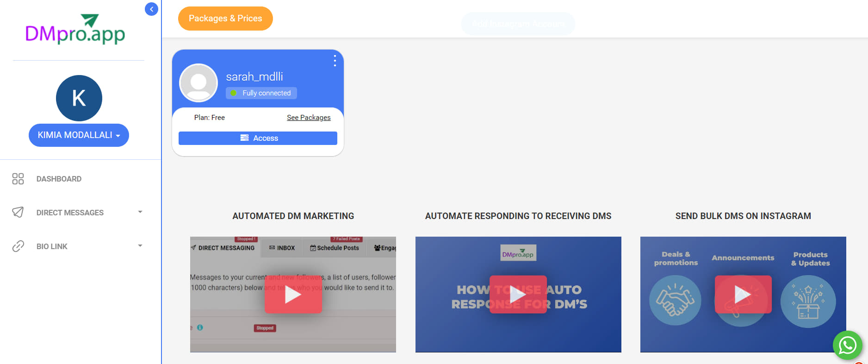Open the DMpro.app logo home link

(75, 30)
